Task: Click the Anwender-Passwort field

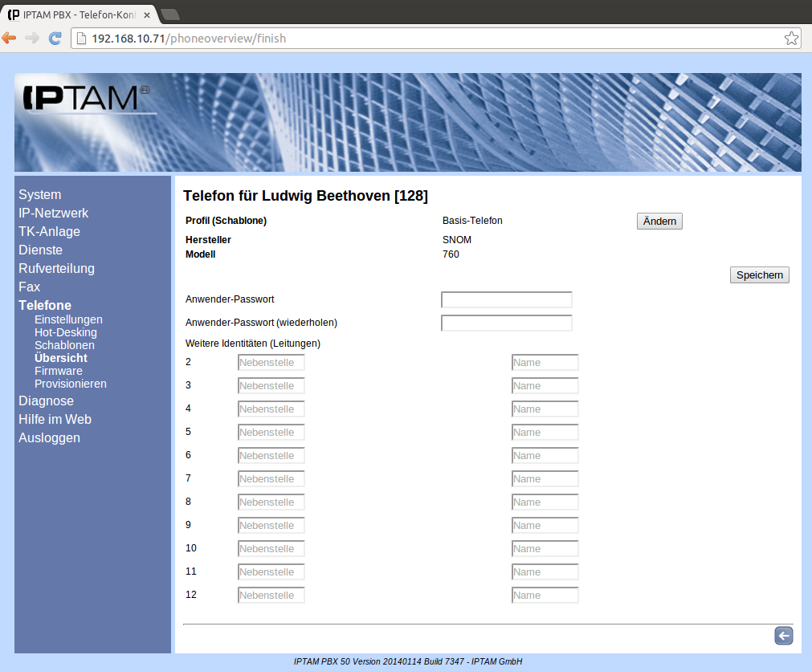Action: pyautogui.click(x=507, y=299)
